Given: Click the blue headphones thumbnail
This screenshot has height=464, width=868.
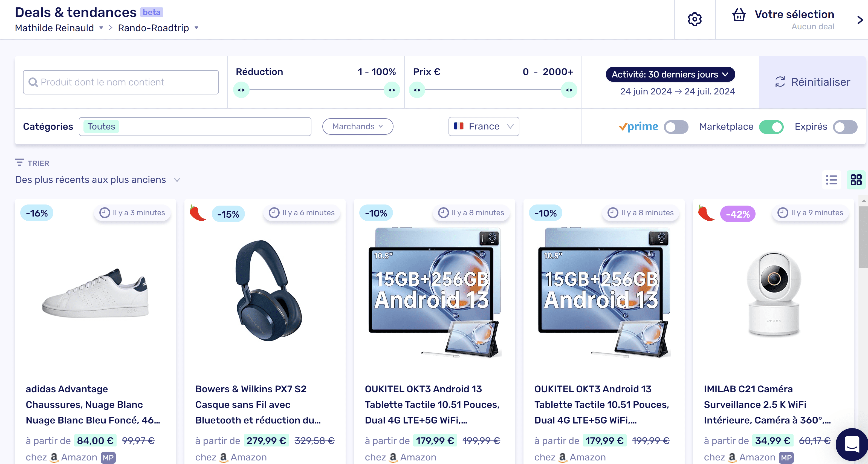Looking at the screenshot, I should pyautogui.click(x=268, y=290).
